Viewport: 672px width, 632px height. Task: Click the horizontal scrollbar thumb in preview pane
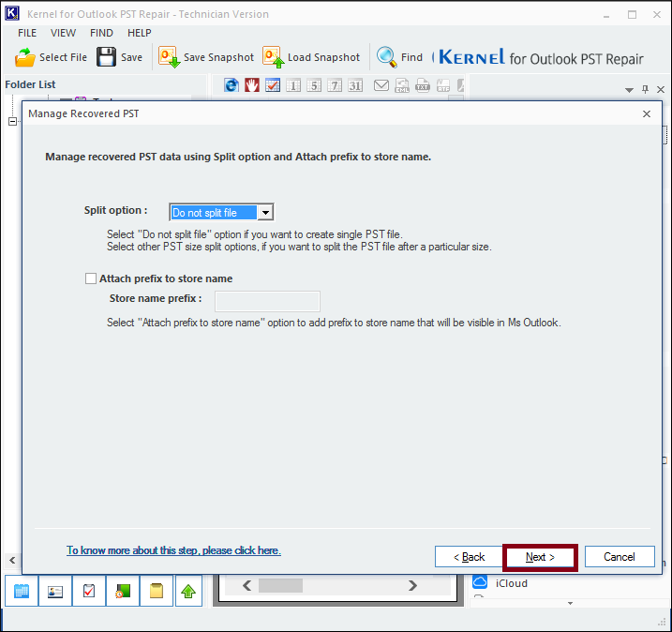[x=280, y=585]
